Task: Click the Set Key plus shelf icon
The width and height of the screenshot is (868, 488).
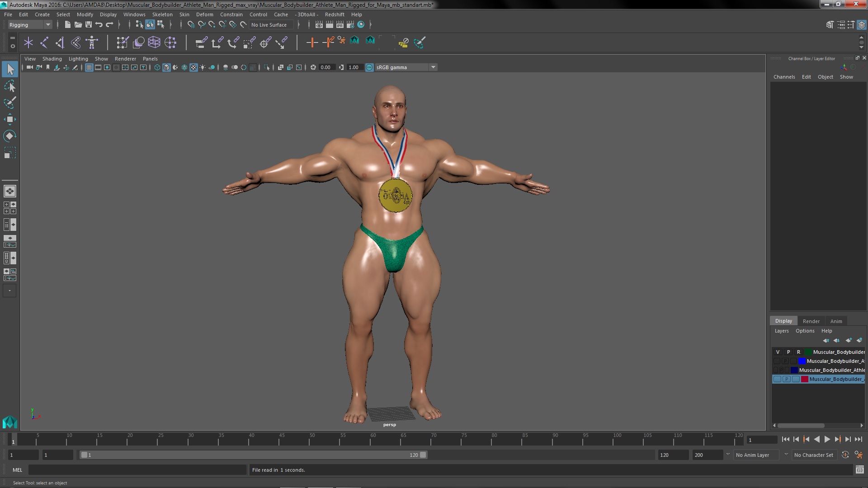Action: pos(311,42)
